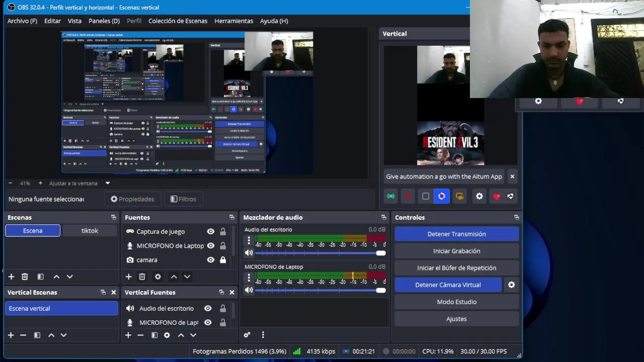The width and height of the screenshot is (644, 362).
Task: Click the yellow virtual camera icon
Action: click(x=459, y=196)
